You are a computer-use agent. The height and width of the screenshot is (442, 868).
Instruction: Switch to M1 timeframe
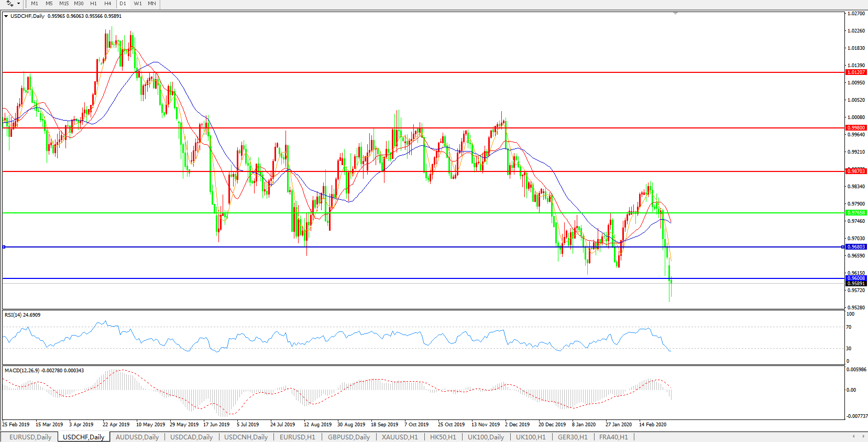coord(35,4)
